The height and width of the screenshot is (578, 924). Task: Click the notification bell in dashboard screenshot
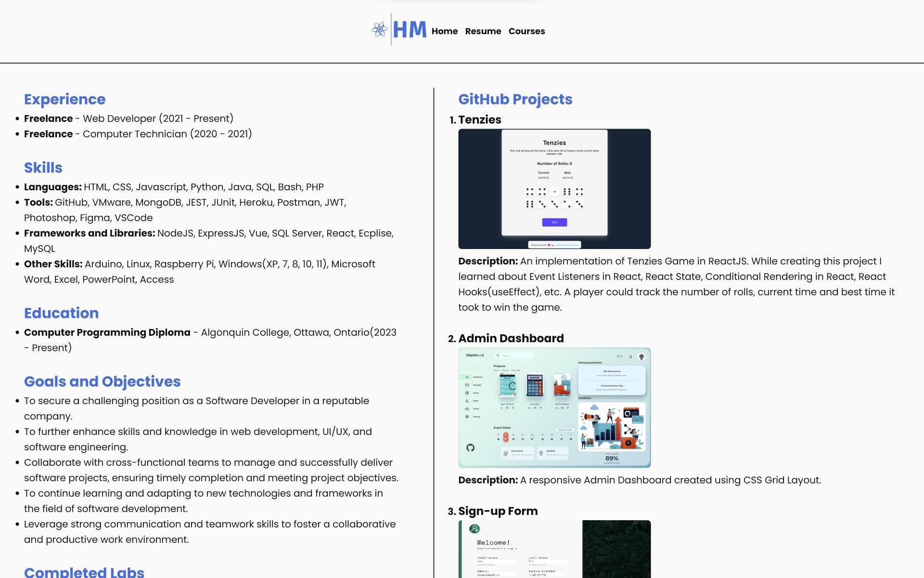[x=630, y=357]
